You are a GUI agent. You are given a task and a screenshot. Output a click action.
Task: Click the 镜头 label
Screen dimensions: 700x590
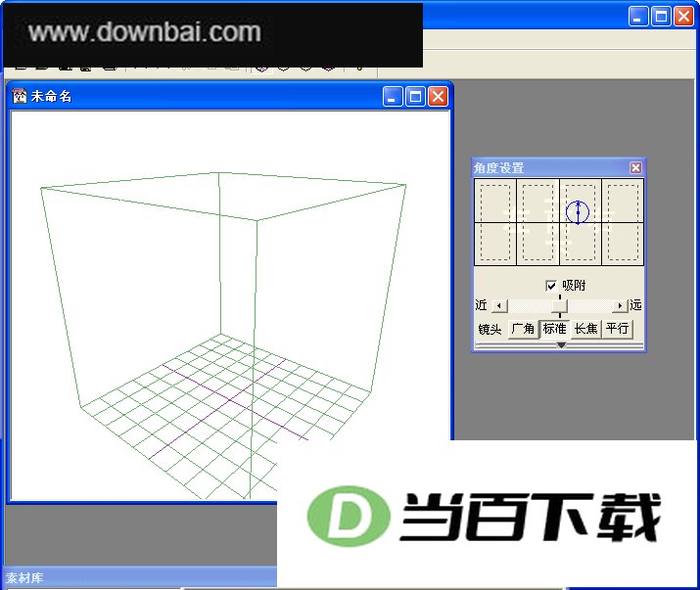490,330
